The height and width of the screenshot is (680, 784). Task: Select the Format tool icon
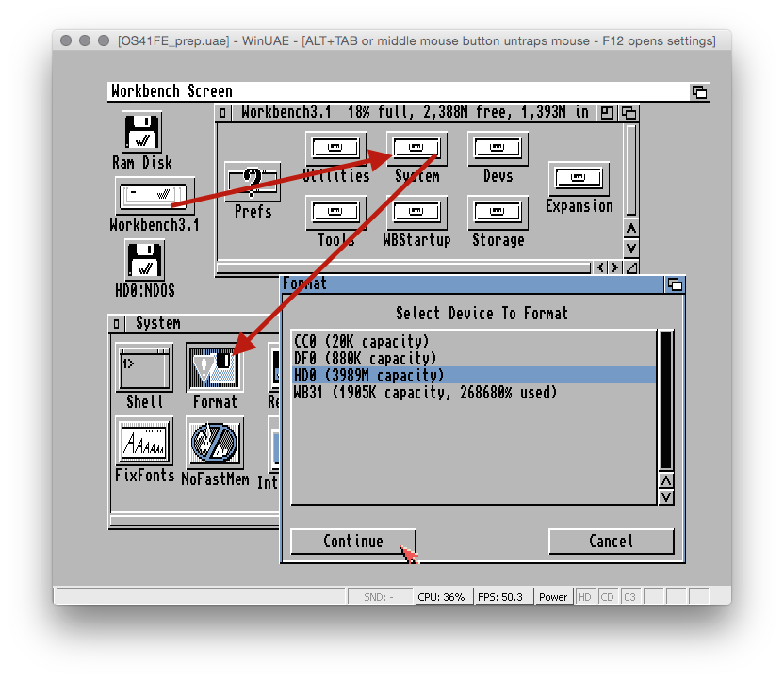215,367
